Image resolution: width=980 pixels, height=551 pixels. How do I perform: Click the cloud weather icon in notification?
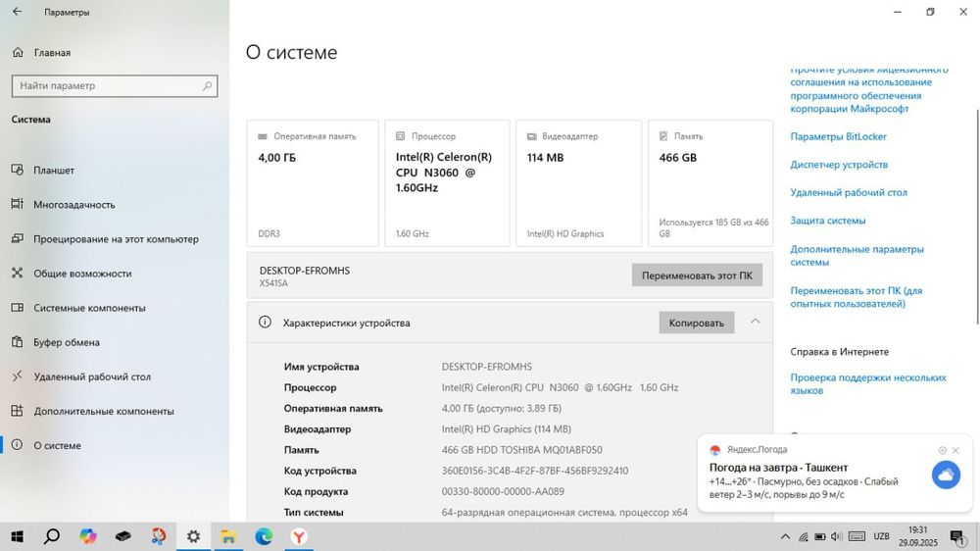[946, 475]
